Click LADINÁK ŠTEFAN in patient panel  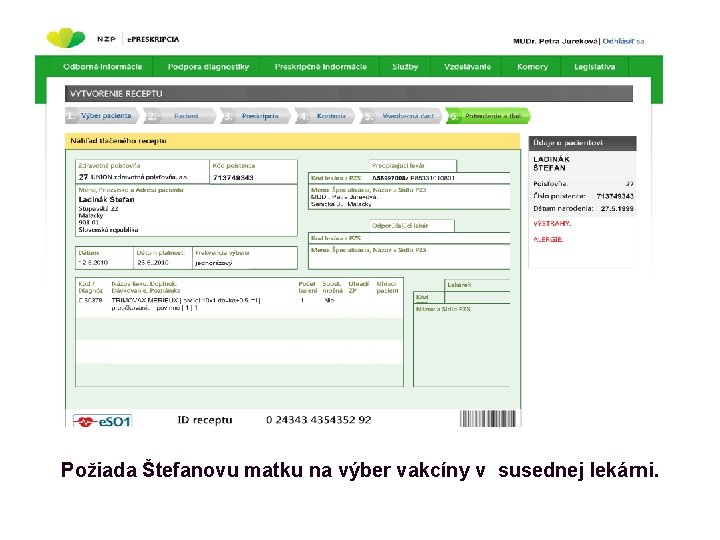coord(551,163)
